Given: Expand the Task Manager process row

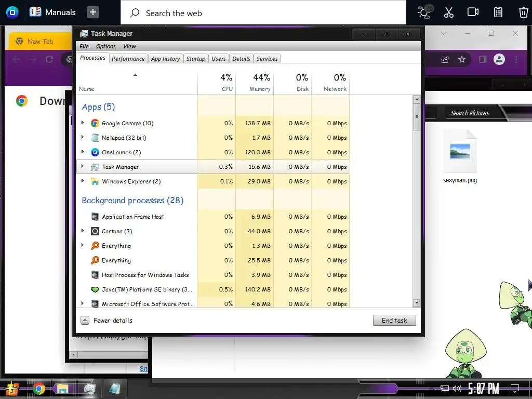Looking at the screenshot, I should (x=83, y=167).
